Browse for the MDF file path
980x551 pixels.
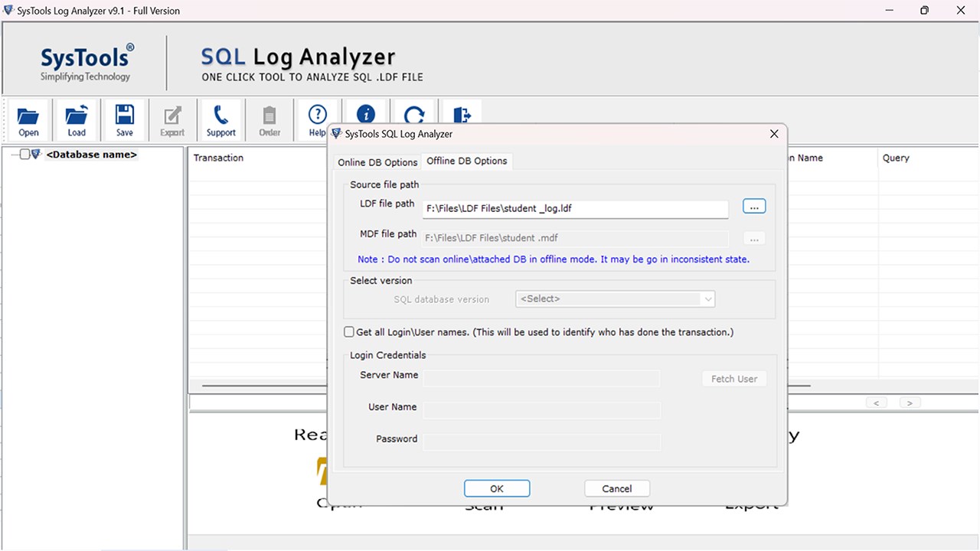pos(754,239)
